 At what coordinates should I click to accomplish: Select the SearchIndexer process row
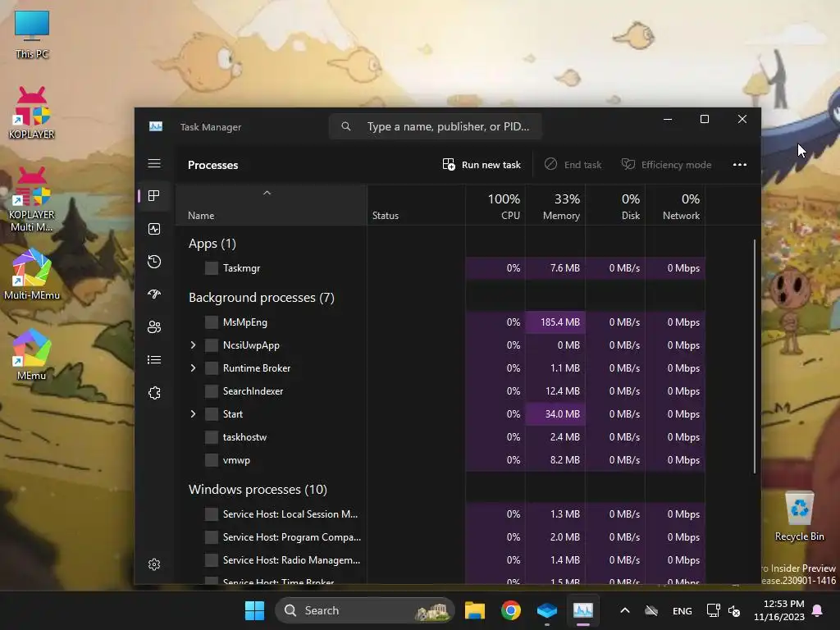pyautogui.click(x=441, y=391)
